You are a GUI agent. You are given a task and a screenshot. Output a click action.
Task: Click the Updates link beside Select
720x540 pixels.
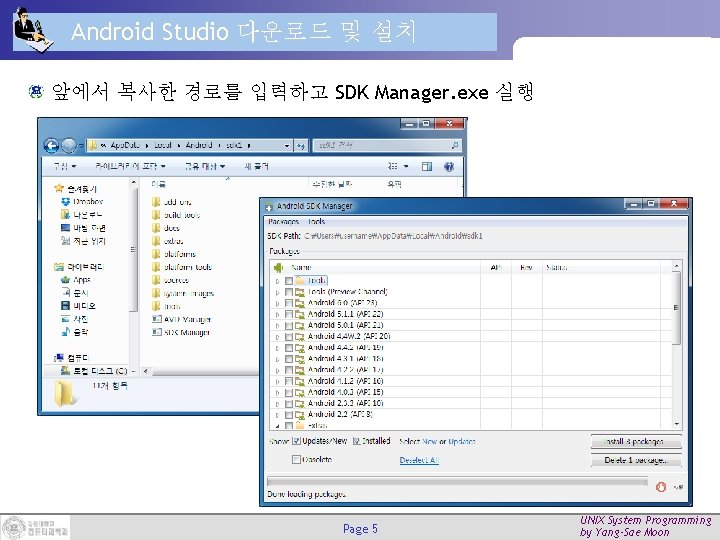coord(461,442)
